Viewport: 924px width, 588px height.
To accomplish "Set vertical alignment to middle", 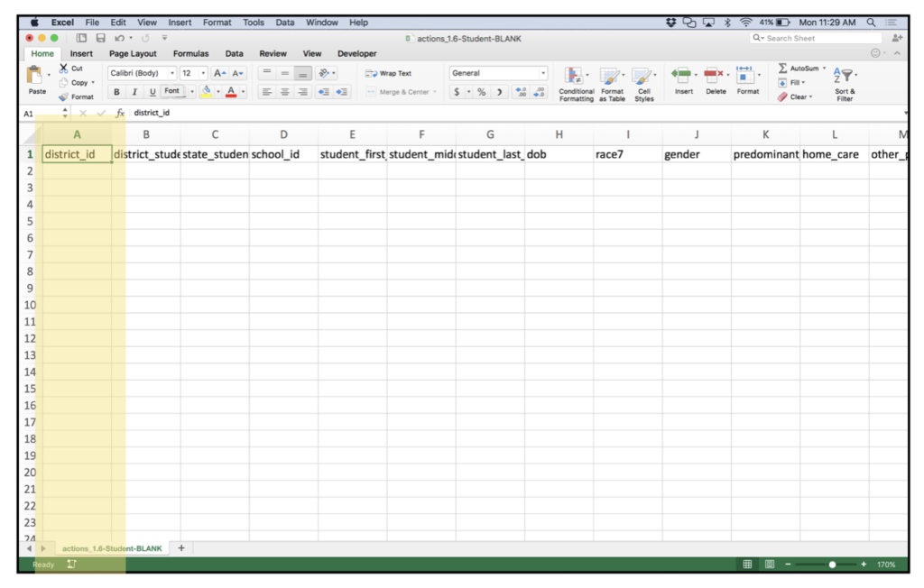I will (x=284, y=73).
